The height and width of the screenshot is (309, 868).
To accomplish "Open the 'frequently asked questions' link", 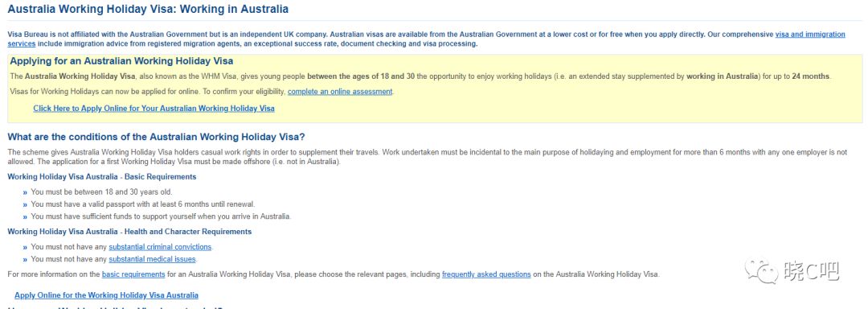I will pyautogui.click(x=486, y=274).
